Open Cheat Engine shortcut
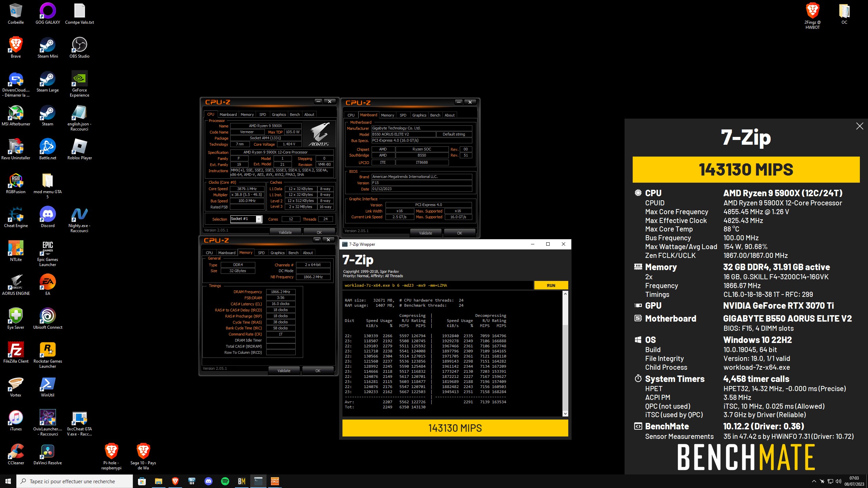Screen dimensions: 868x488 (x=16, y=217)
